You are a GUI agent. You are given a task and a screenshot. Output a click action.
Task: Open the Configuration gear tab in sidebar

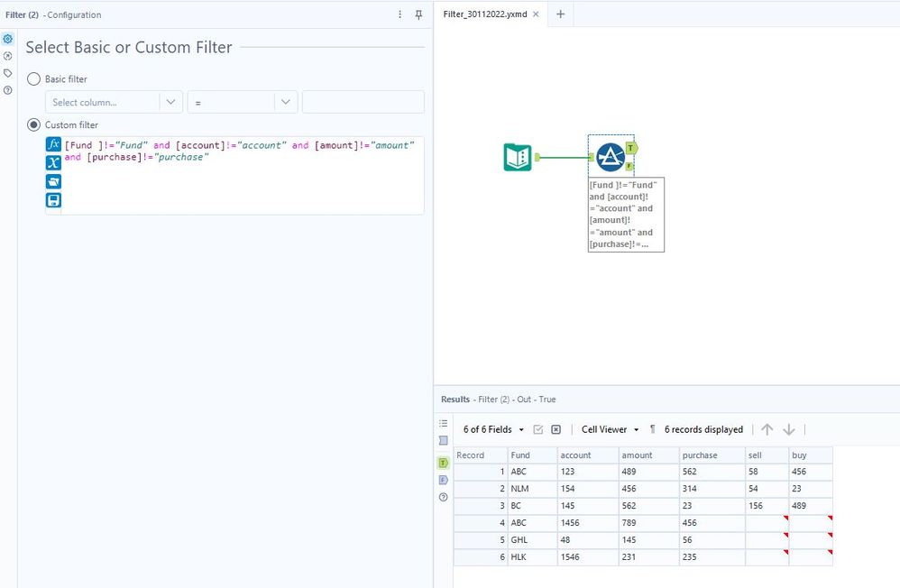click(x=8, y=39)
